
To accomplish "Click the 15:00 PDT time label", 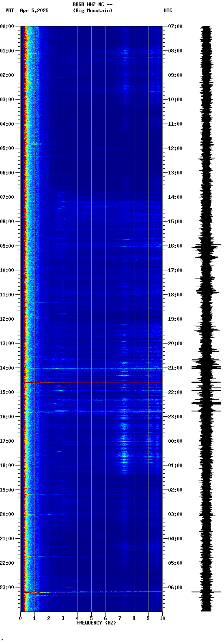I will (x=7, y=392).
